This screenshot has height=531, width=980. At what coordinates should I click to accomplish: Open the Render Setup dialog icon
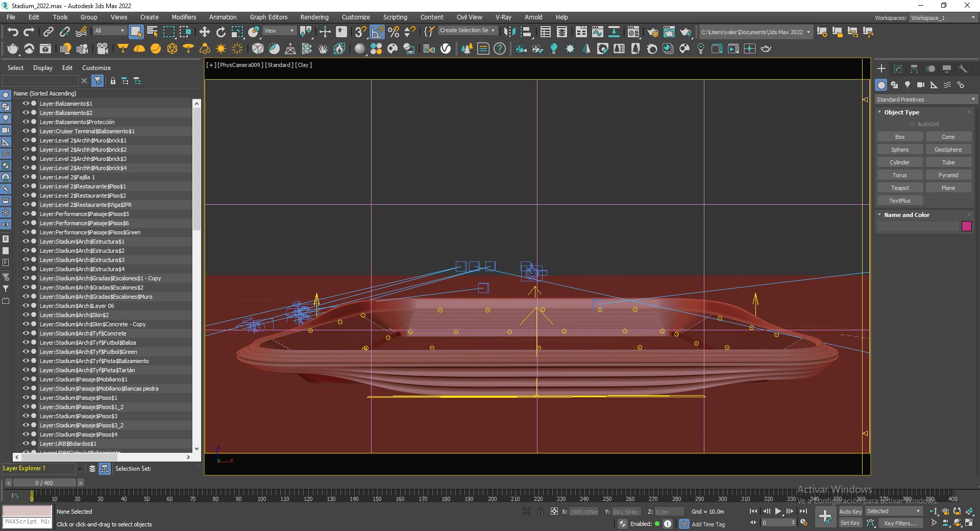(653, 32)
